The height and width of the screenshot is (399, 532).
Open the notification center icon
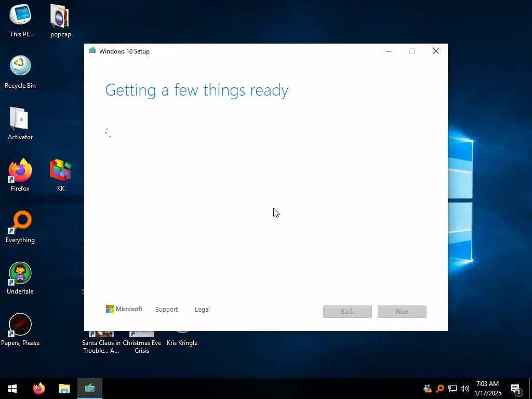pyautogui.click(x=516, y=389)
